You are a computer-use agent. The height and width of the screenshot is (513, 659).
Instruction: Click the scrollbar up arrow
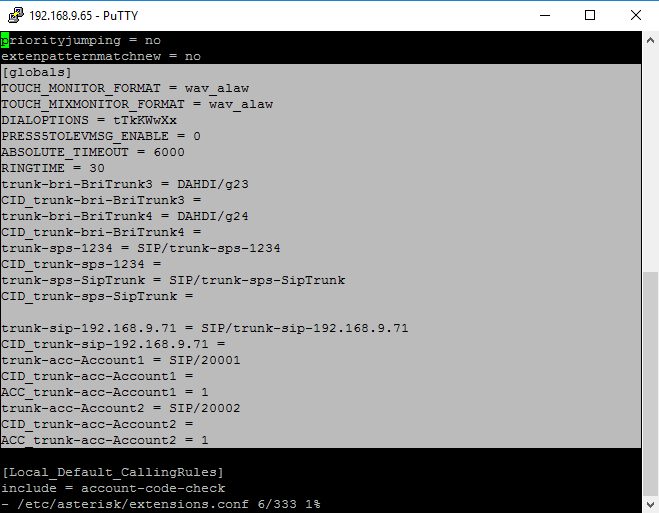(650, 40)
